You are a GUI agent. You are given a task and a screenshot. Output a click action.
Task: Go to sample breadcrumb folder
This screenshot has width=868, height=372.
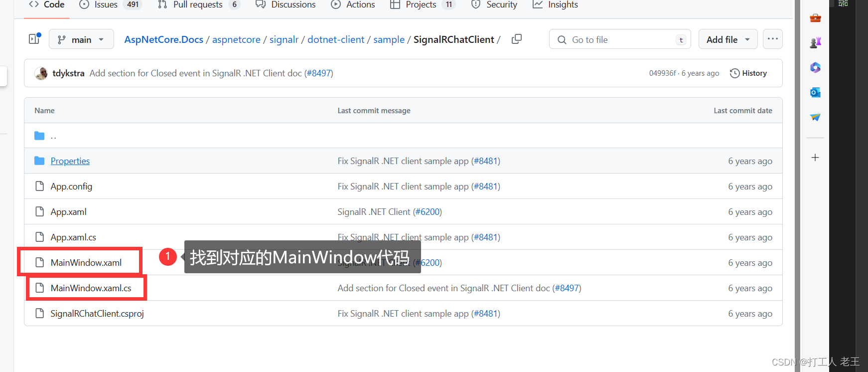pyautogui.click(x=389, y=39)
